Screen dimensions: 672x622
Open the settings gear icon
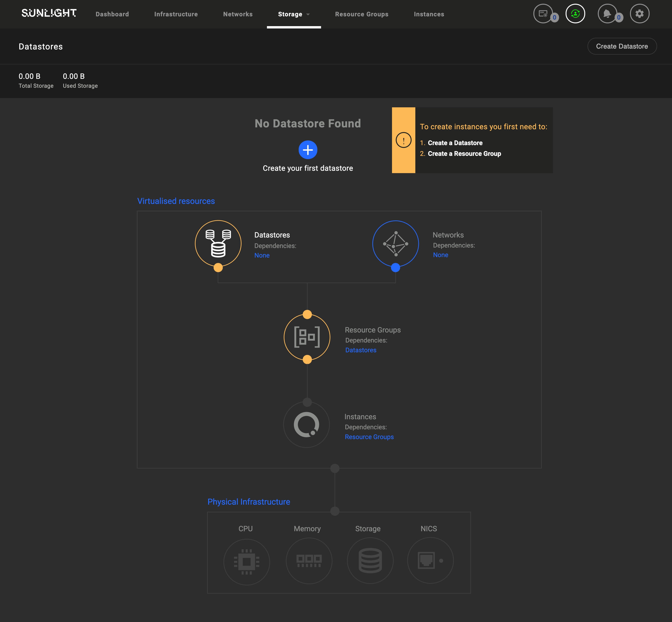tap(639, 14)
